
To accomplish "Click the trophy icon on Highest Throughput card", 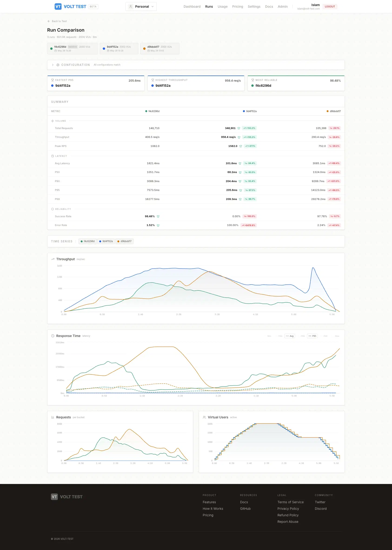I will tap(153, 80).
